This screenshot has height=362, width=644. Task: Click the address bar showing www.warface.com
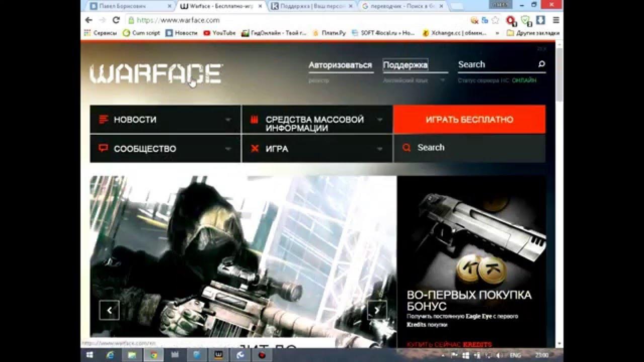coord(297,20)
